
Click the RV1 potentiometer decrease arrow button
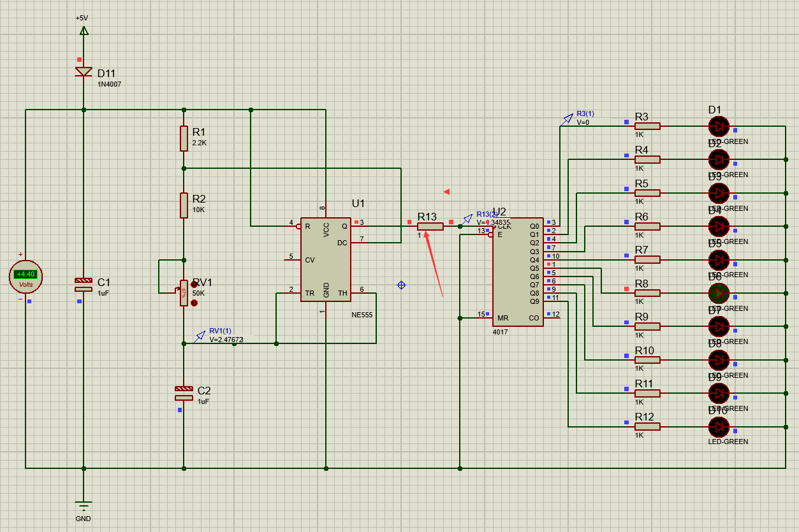point(194,303)
